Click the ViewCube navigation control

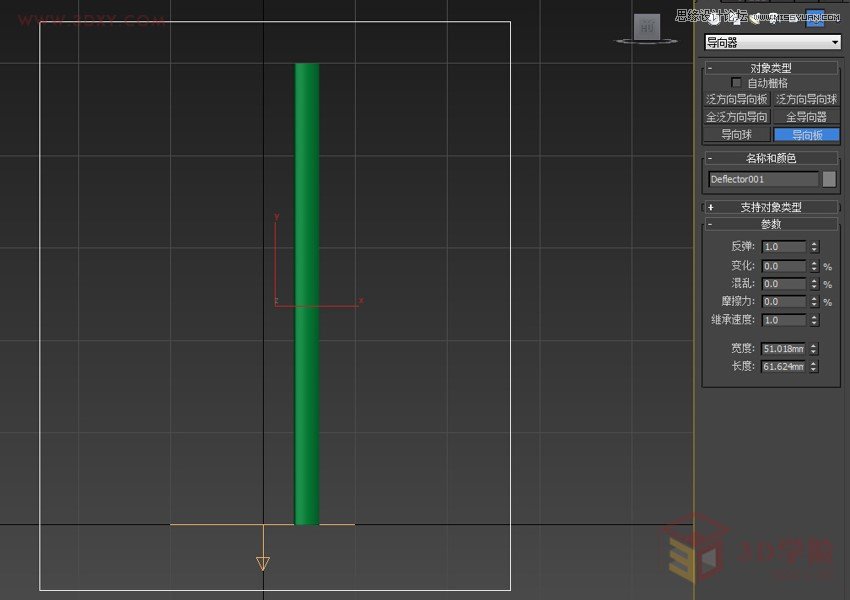tap(645, 29)
